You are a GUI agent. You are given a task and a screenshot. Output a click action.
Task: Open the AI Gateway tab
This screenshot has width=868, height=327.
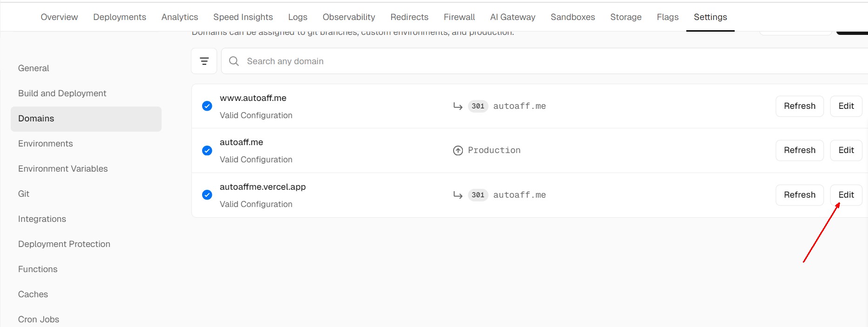(x=513, y=17)
